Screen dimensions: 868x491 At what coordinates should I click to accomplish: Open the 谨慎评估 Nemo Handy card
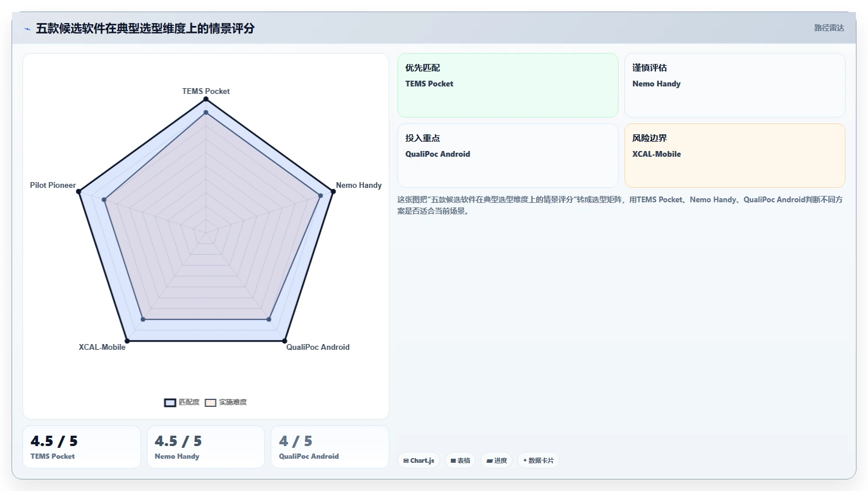point(735,85)
